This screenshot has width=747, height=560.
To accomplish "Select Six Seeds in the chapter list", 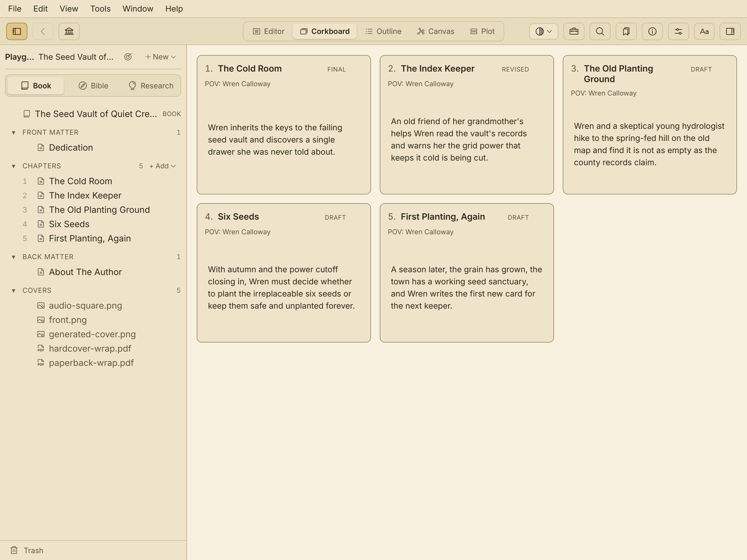I will click(x=69, y=224).
